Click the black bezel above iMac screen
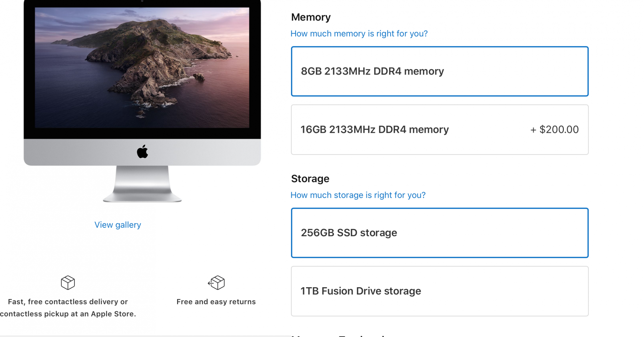The height and width of the screenshot is (337, 644). pyautogui.click(x=97, y=4)
